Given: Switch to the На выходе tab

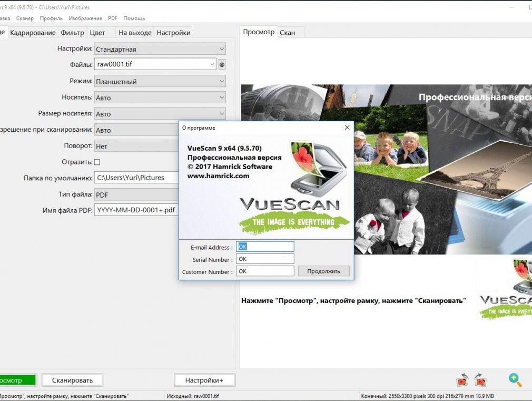Looking at the screenshot, I should pyautogui.click(x=135, y=33).
